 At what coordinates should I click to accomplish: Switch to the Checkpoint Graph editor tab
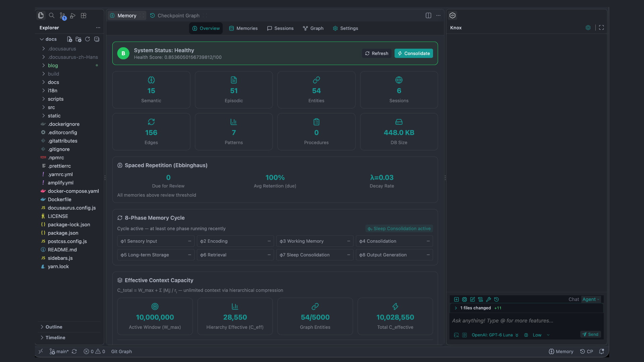tap(178, 15)
